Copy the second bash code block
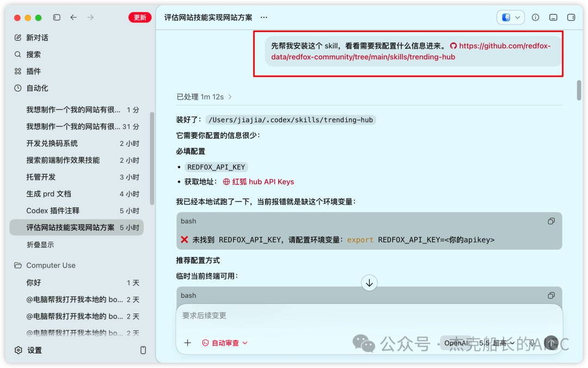Viewport: 588px width, 368px height. pyautogui.click(x=551, y=296)
